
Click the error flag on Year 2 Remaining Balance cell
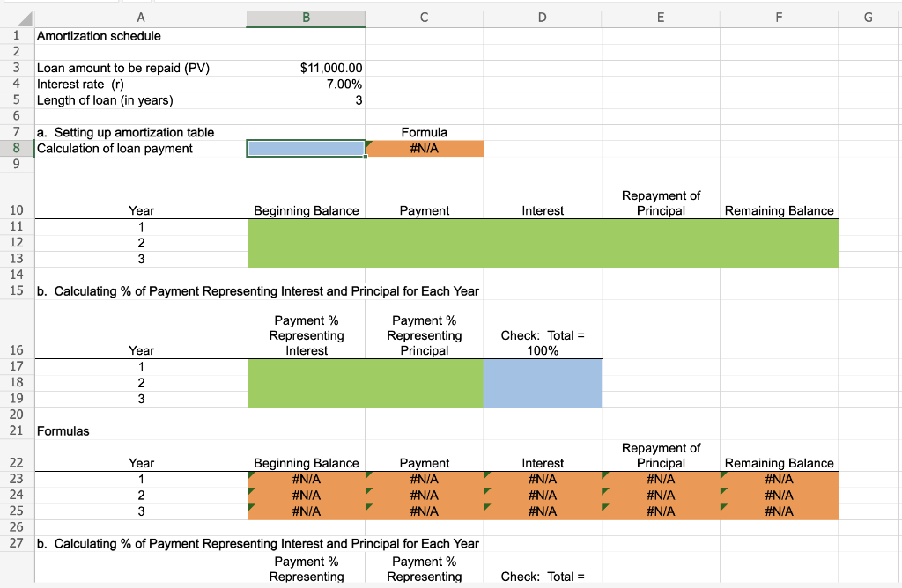[724, 489]
